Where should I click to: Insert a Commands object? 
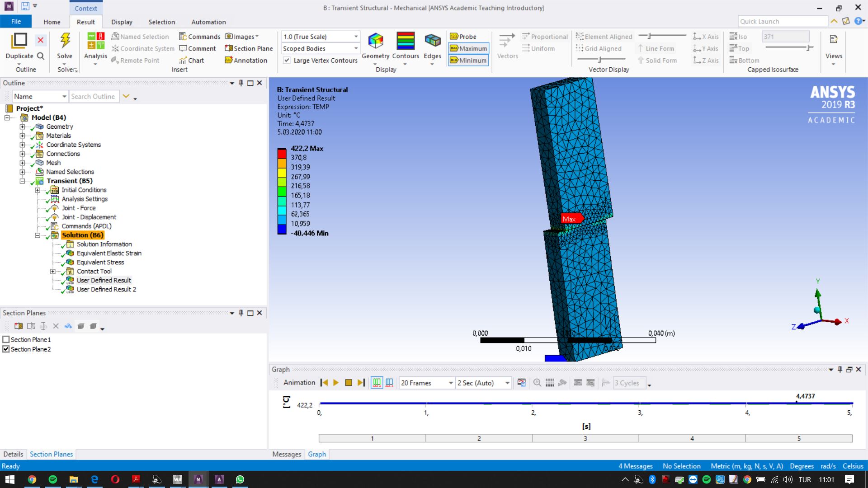pos(199,36)
